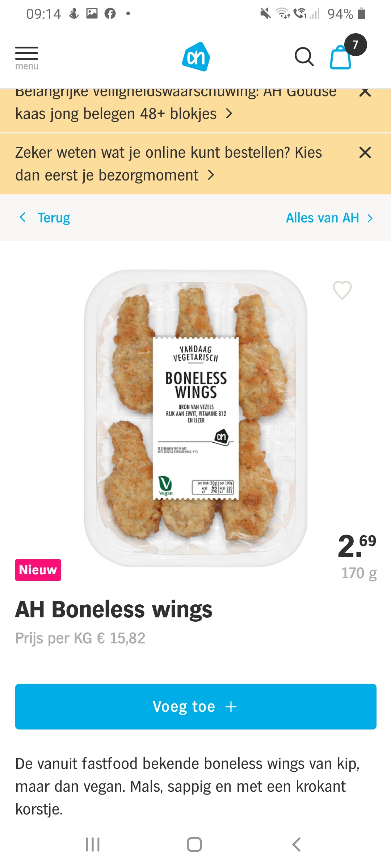Tap the AH Boneless wings title
Image resolution: width=391 pixels, height=868 pixels.
(114, 609)
